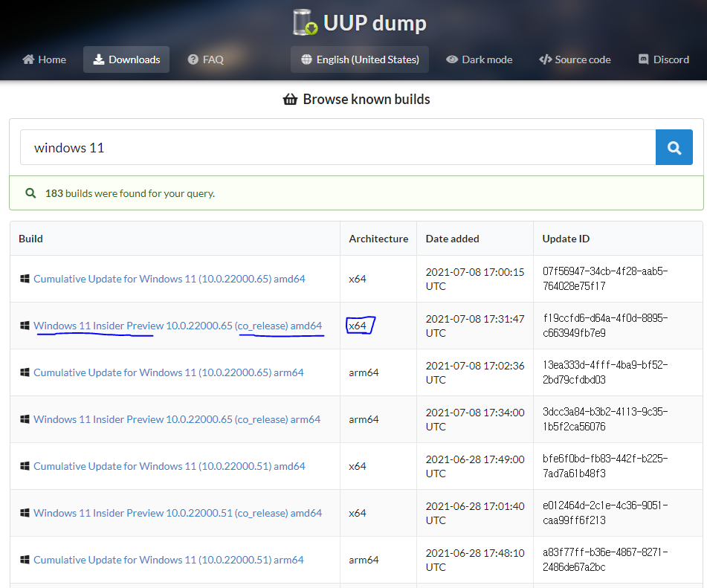Click Windows icon beside Cumulative Update 22000.65 amd64

point(25,279)
